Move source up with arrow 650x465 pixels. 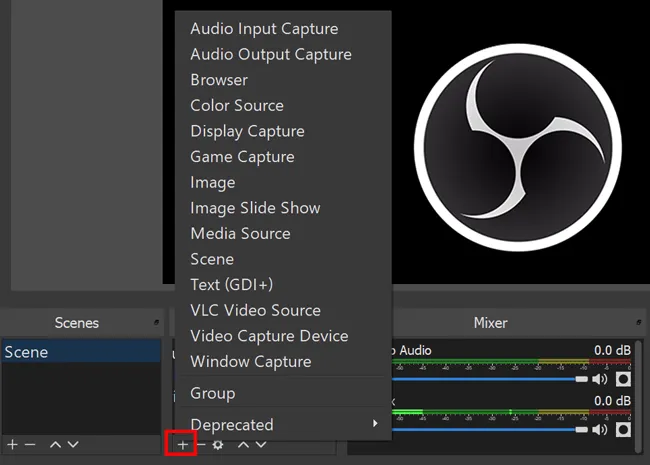[x=243, y=445]
